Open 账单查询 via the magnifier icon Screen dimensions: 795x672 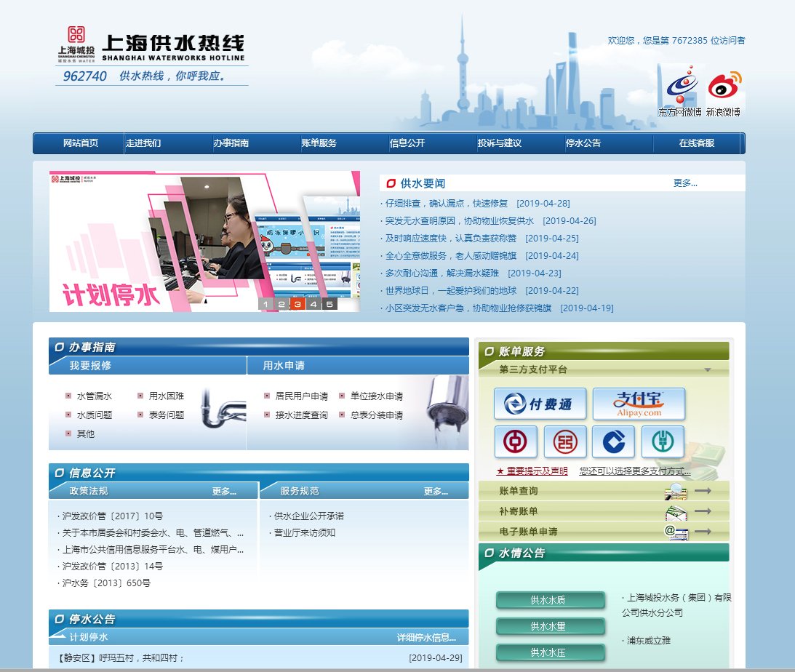(x=676, y=491)
